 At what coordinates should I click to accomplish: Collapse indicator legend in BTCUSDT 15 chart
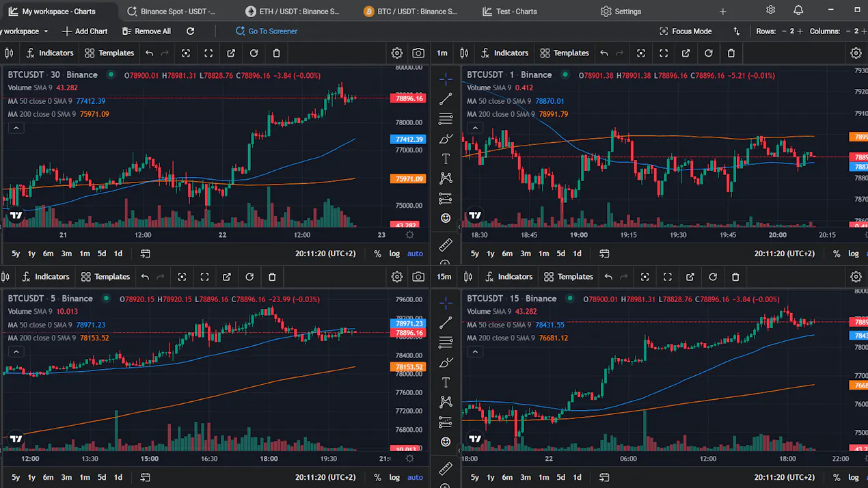474,352
